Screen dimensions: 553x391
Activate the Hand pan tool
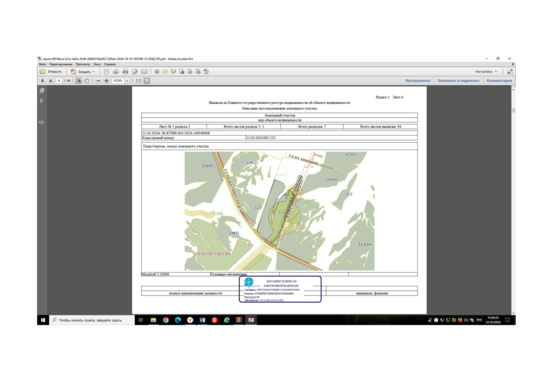pos(87,81)
